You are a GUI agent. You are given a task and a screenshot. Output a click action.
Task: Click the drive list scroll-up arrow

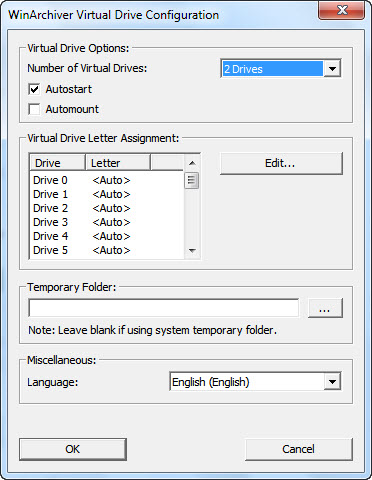pyautogui.click(x=192, y=163)
